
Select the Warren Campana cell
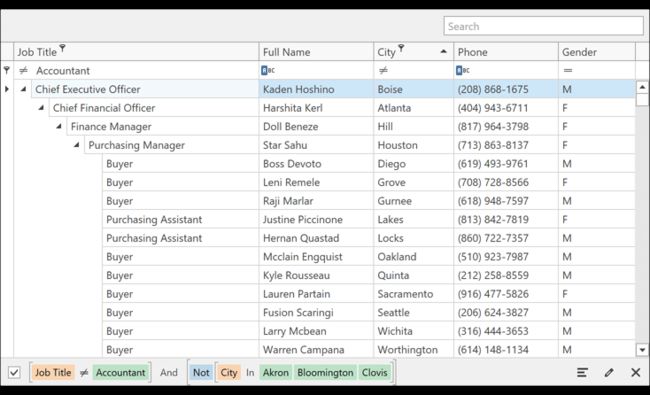(316, 349)
